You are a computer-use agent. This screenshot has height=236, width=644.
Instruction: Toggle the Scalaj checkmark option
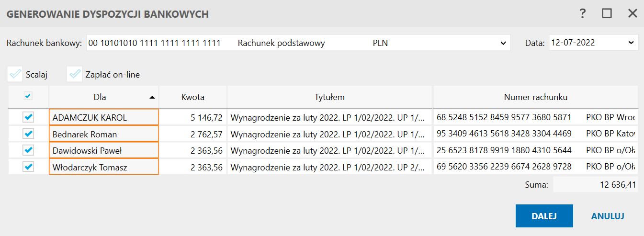tap(15, 74)
